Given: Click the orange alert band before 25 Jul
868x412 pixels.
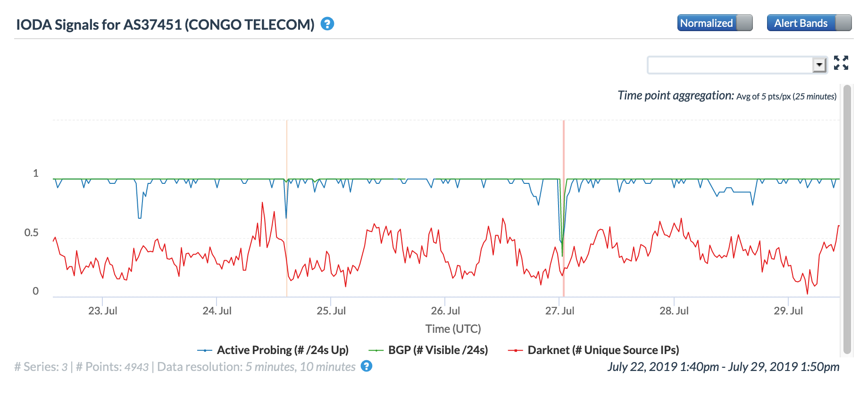Looking at the screenshot, I should pyautogui.click(x=287, y=141).
